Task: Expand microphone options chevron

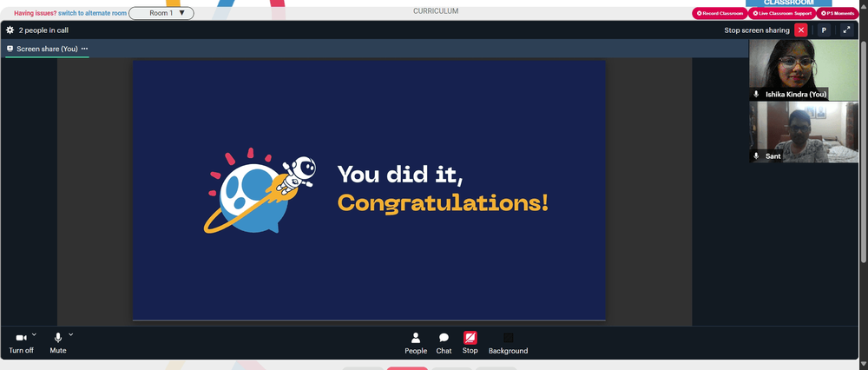Action: (70, 334)
